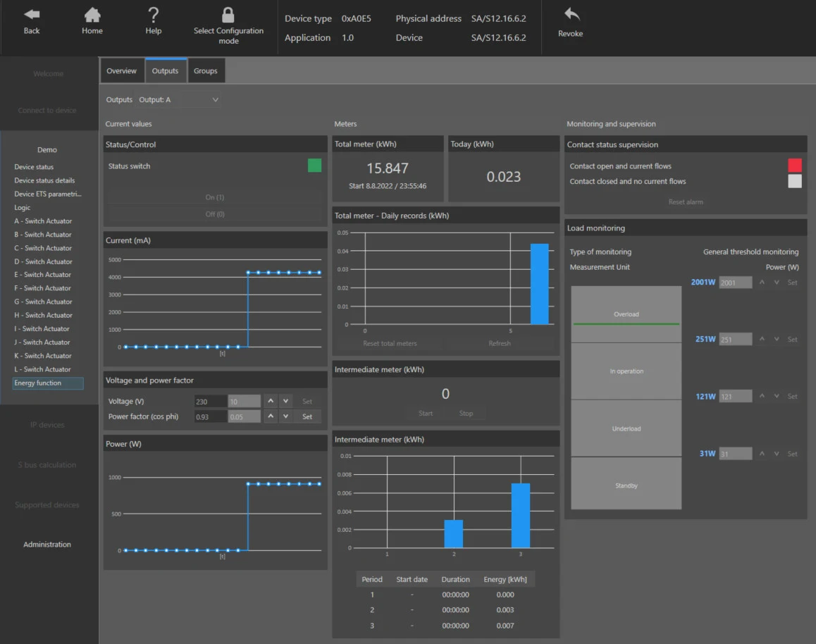Screen dimensions: 816x644
Task: Decrease Power factor with down arrow
Action: tap(285, 416)
